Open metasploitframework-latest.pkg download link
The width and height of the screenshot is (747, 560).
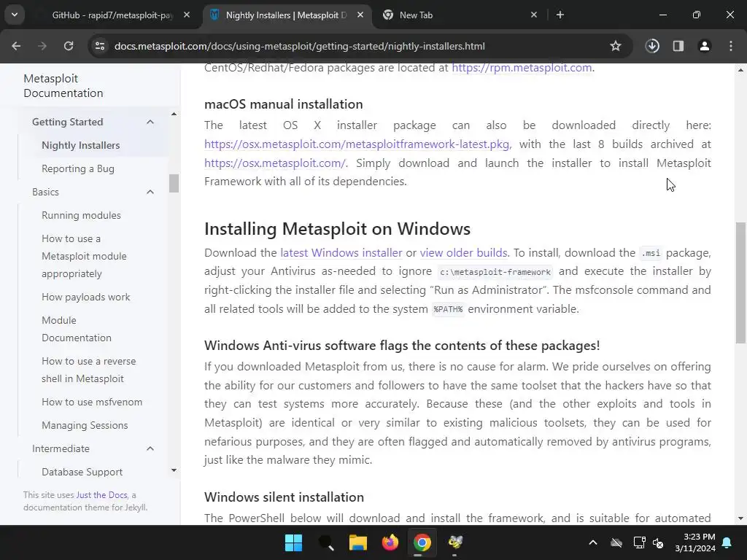point(357,144)
